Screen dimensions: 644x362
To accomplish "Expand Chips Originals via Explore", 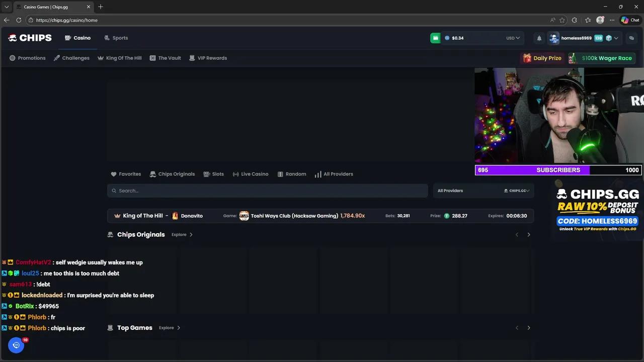I will 182,235.
